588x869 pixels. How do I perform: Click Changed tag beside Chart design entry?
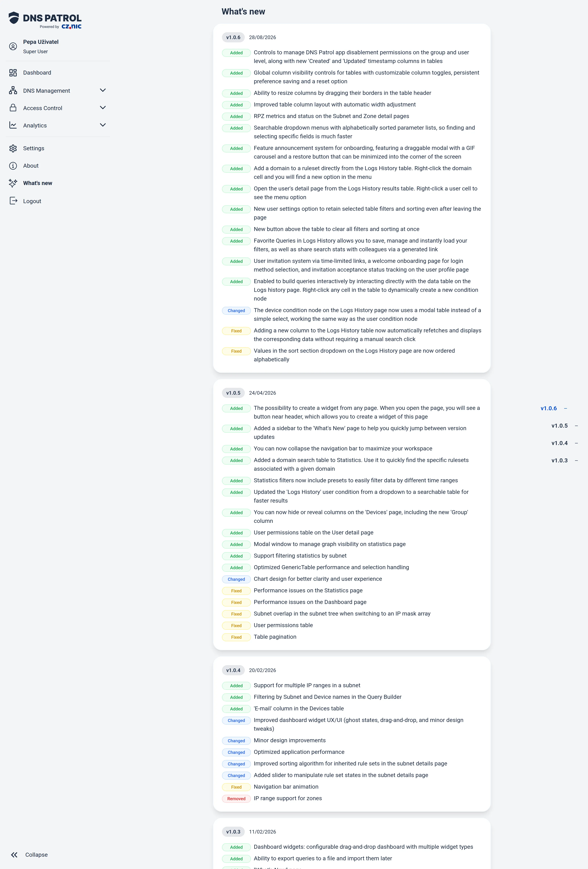pyautogui.click(x=236, y=579)
